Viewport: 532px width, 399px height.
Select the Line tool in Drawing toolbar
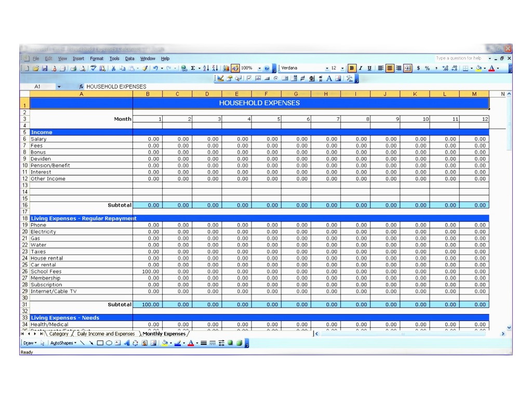point(82,343)
